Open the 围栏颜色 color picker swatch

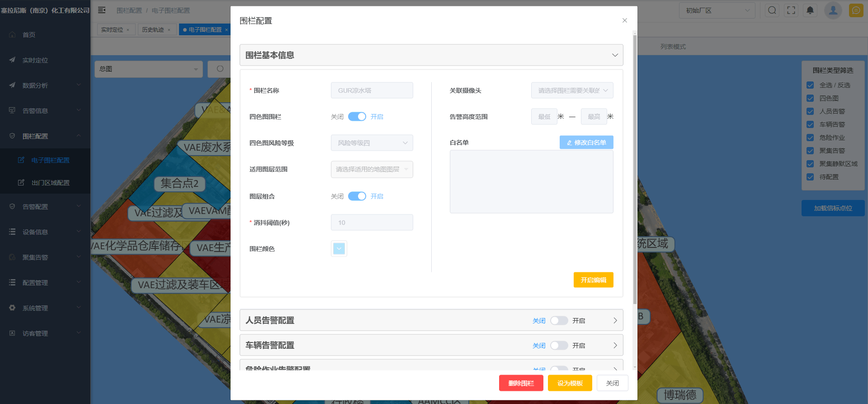click(339, 248)
